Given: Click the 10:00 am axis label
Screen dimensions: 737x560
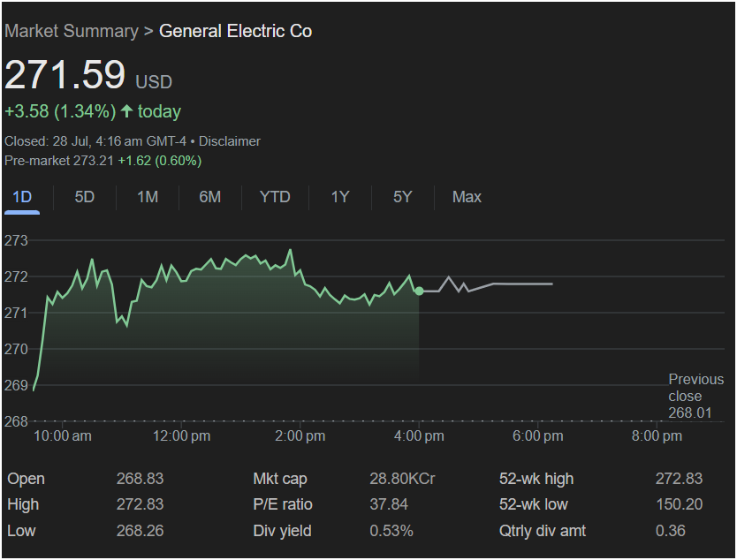Looking at the screenshot, I should pos(63,436).
